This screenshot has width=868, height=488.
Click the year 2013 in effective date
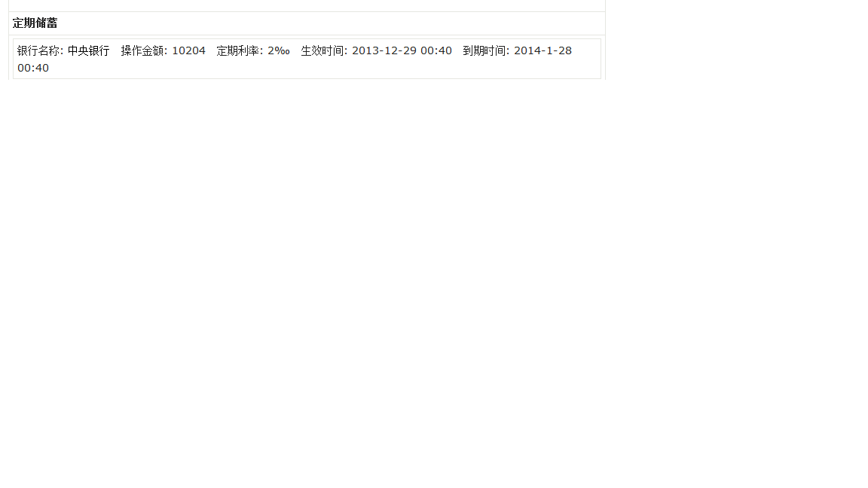point(365,51)
